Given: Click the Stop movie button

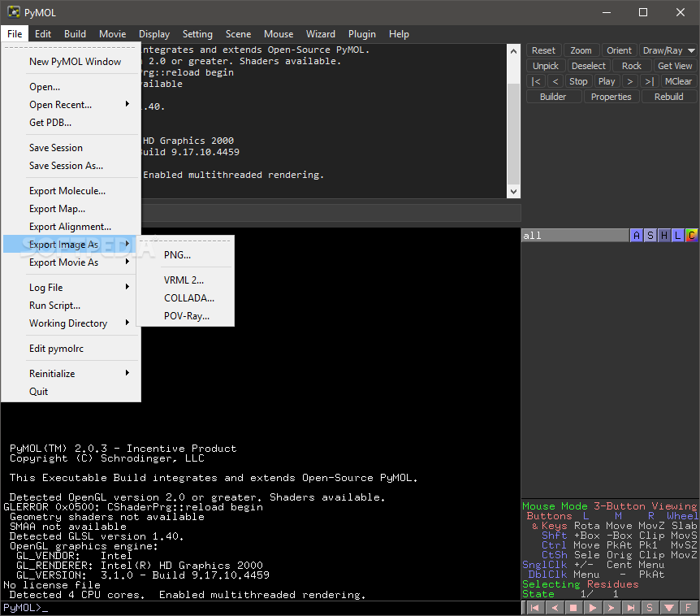Looking at the screenshot, I should coord(578,81).
